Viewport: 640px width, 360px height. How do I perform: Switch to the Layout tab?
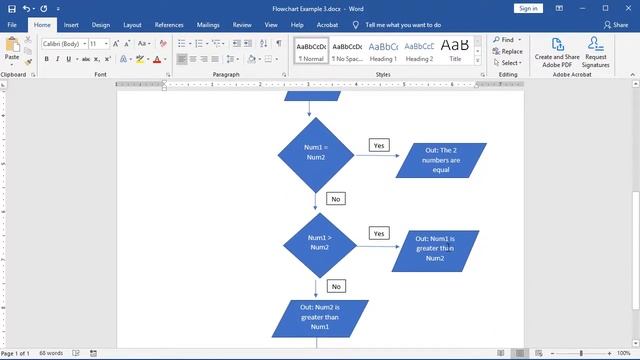click(x=132, y=25)
